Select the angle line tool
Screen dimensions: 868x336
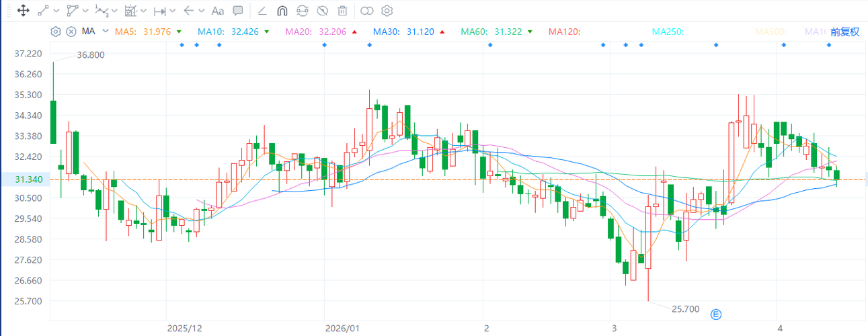262,11
